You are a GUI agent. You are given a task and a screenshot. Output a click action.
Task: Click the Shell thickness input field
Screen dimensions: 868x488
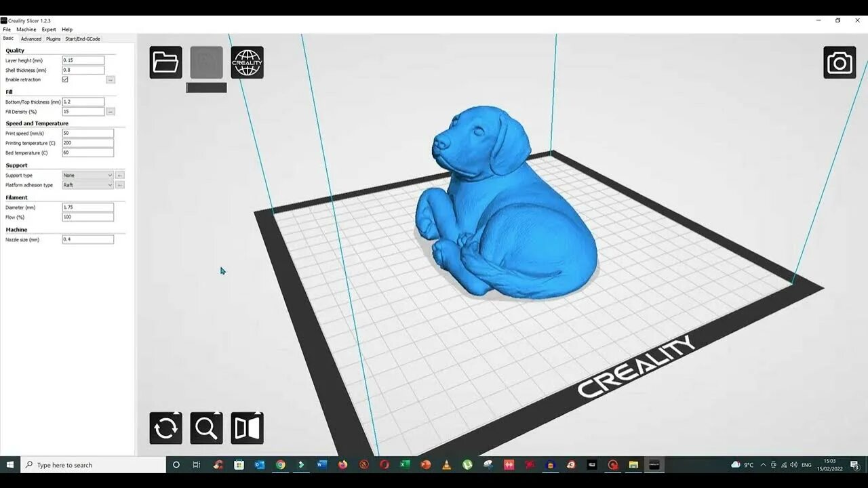click(x=83, y=70)
